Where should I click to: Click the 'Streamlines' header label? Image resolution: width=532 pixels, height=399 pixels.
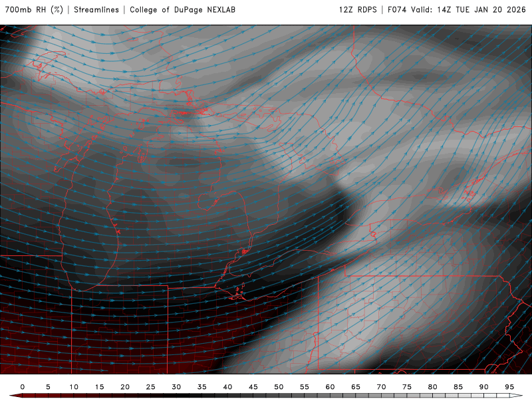96,9
